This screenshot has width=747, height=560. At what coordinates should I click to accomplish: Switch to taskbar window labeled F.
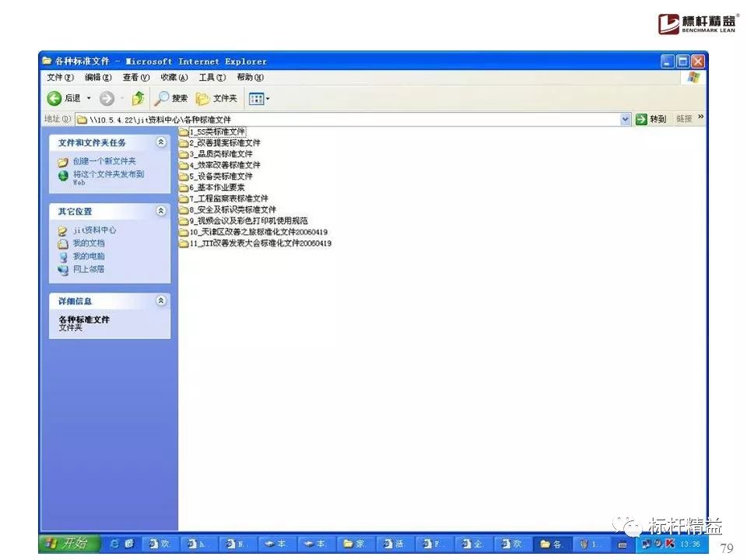434,544
